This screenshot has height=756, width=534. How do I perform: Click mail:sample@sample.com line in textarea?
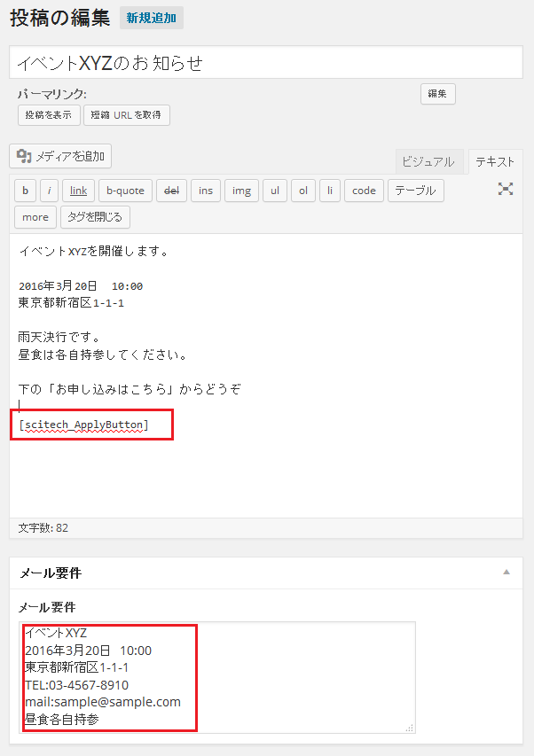(x=103, y=702)
